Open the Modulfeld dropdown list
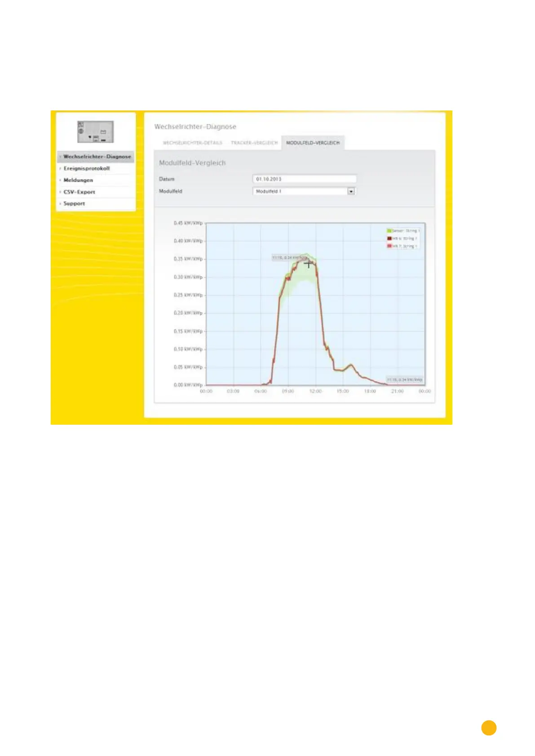The image size is (535, 756). coord(305,191)
